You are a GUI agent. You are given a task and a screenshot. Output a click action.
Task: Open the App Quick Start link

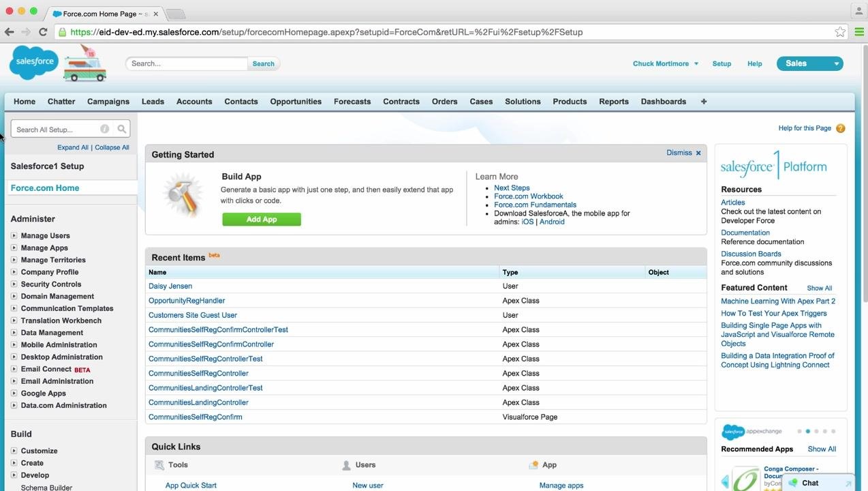coord(191,485)
